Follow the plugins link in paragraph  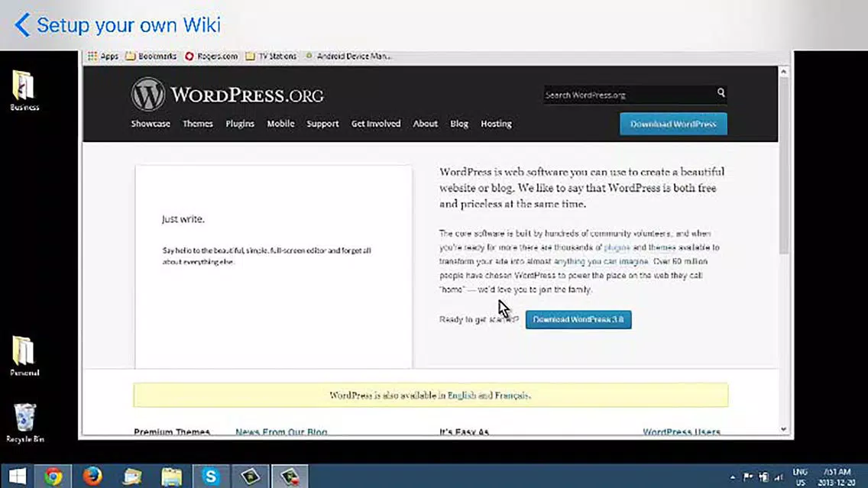(x=617, y=247)
